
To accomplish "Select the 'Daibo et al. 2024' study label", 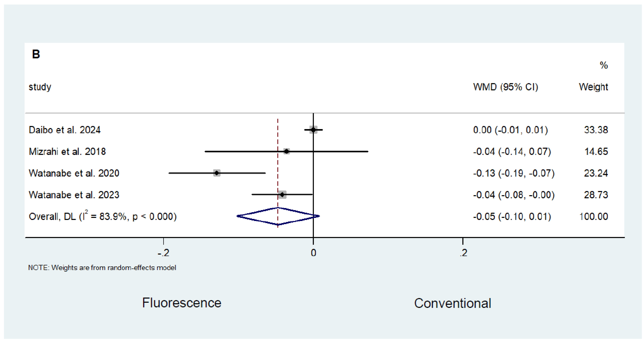I will click(x=64, y=130).
